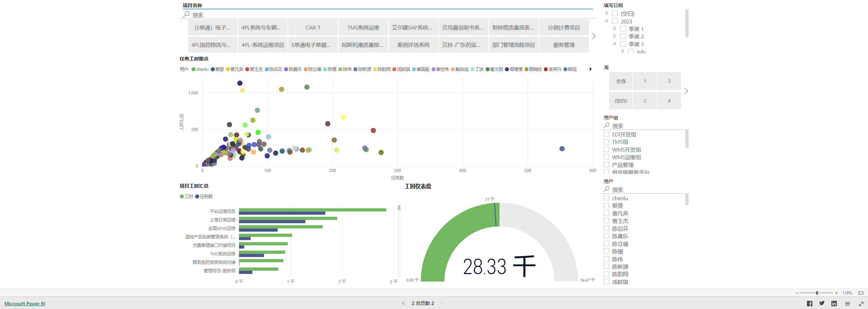Check the EDI开发组 checkbox
Image resolution: width=868 pixels, height=309 pixels.
tap(606, 134)
